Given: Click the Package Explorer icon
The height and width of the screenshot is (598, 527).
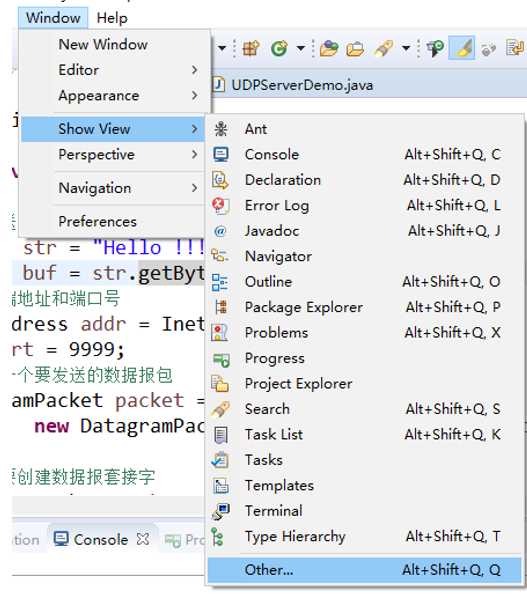Looking at the screenshot, I should tap(221, 307).
